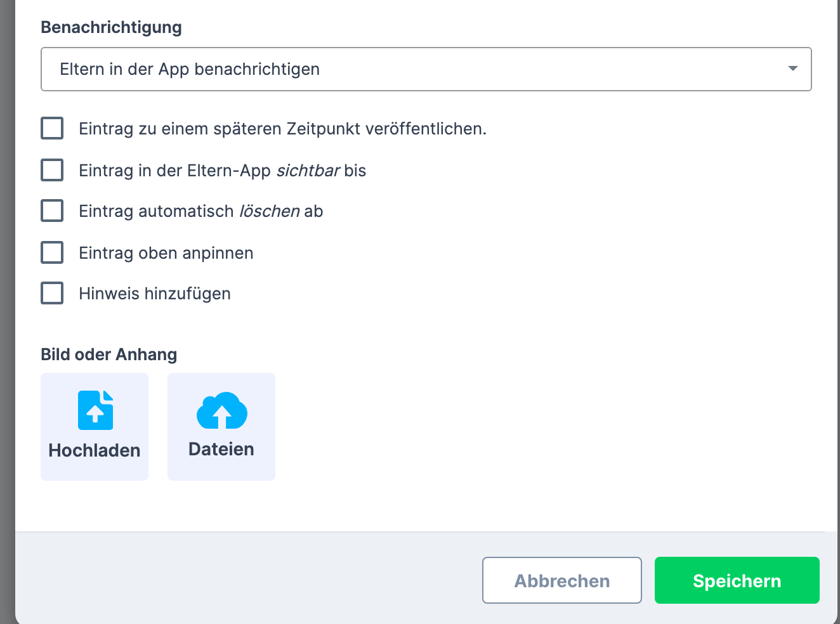This screenshot has height=624, width=840.
Task: Toggle the 'Eintrag oben anpinnen' checkbox
Action: (52, 252)
